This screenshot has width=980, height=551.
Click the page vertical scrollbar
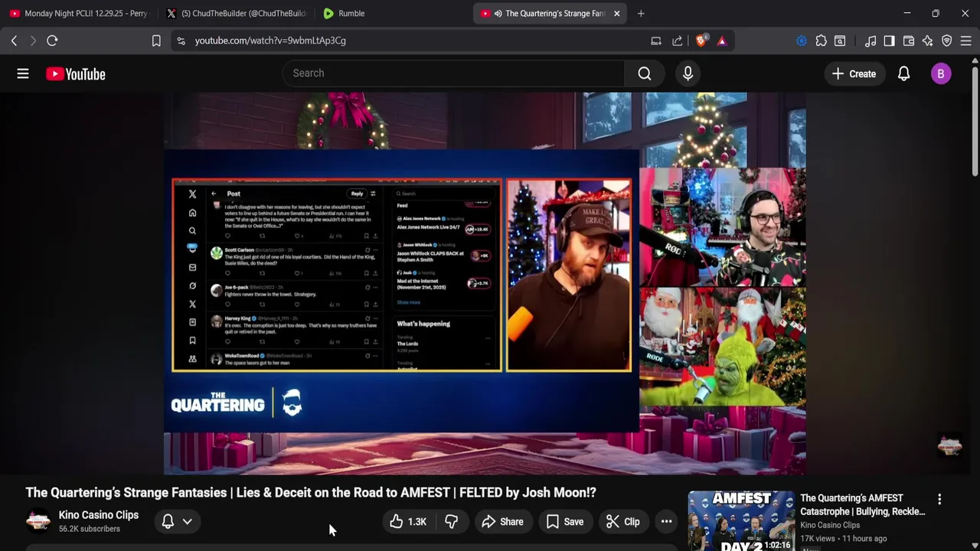pyautogui.click(x=975, y=122)
